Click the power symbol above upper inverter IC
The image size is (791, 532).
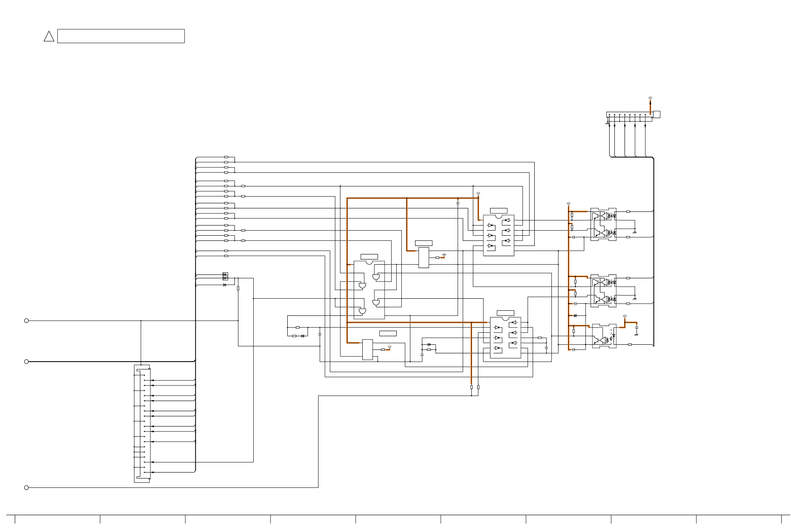tap(478, 193)
